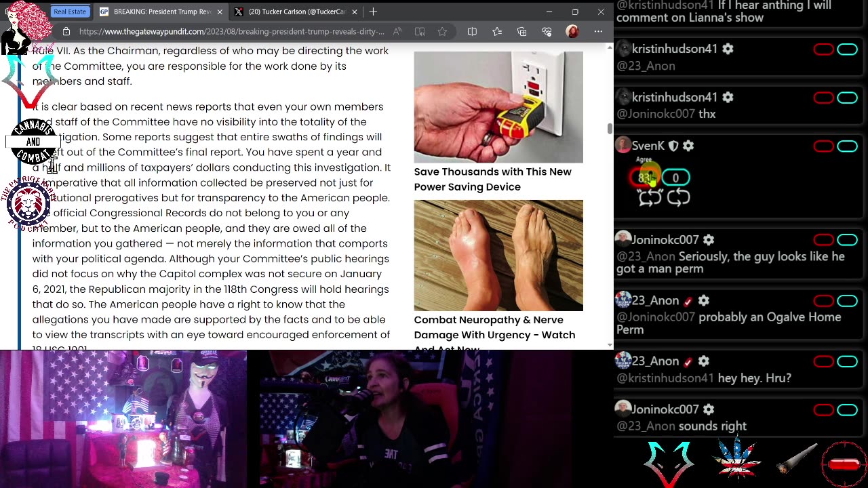Toggle red pill on SvenK header row
868x488 pixels.
823,146
